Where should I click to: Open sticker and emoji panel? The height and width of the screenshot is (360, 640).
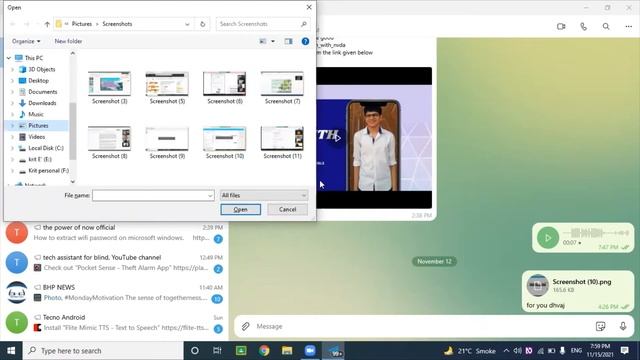coord(600,326)
